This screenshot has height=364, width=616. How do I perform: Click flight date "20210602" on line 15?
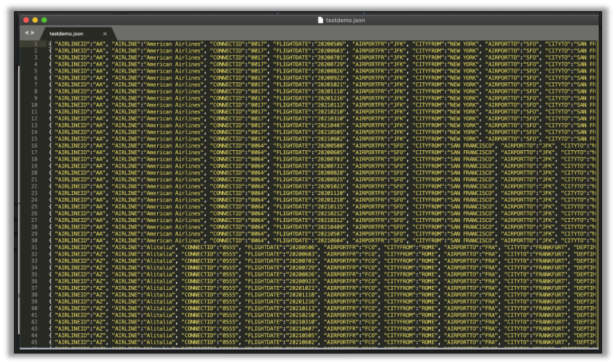330,139
